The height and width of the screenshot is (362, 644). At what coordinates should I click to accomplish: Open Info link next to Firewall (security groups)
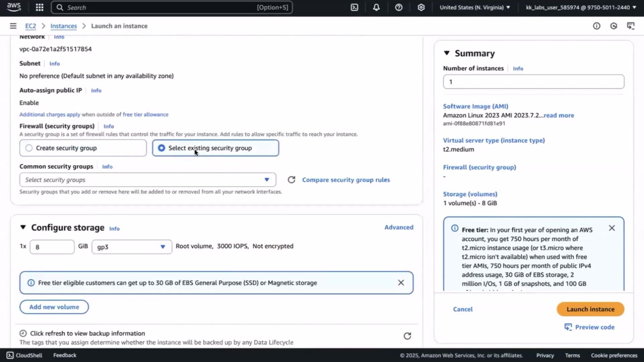click(109, 126)
